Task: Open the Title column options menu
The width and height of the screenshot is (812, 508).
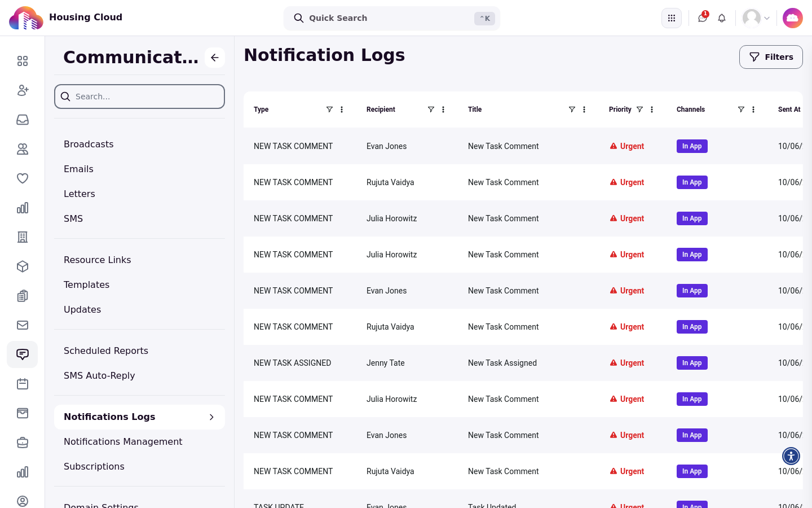Action: pyautogui.click(x=584, y=110)
